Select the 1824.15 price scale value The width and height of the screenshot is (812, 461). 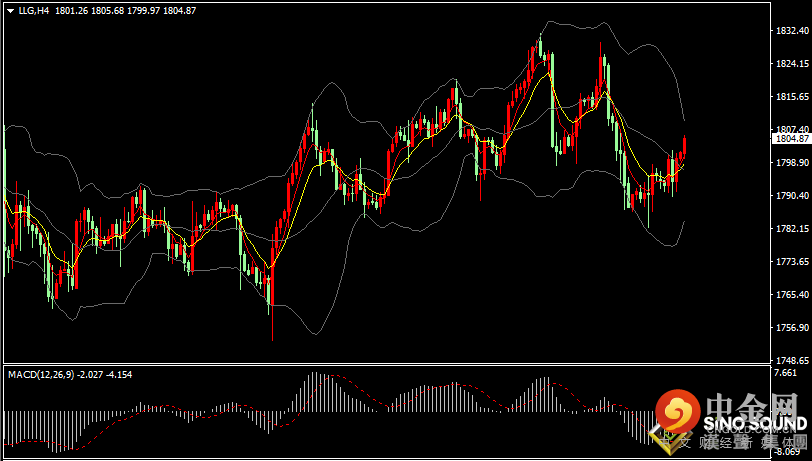coord(792,64)
